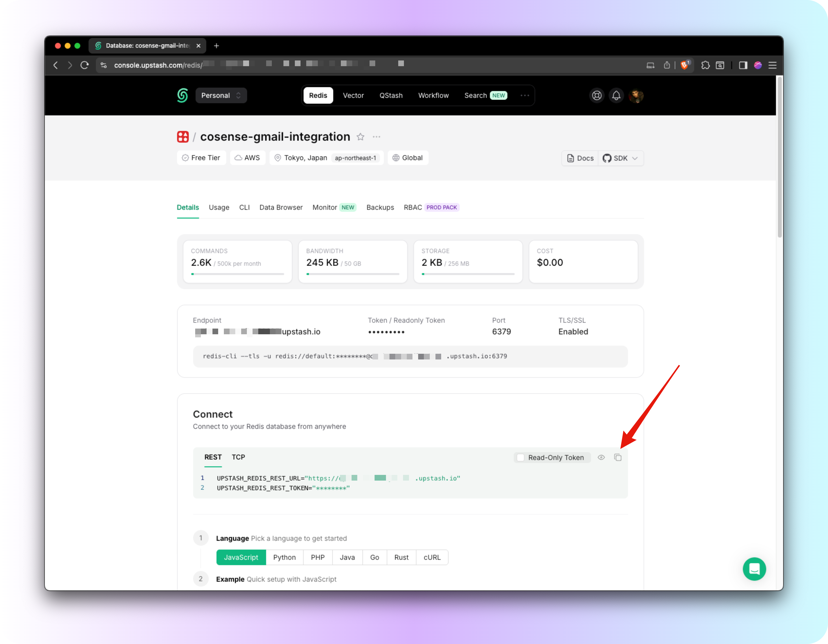The image size is (828, 644).
Task: View site information in address bar
Action: pyautogui.click(x=103, y=65)
